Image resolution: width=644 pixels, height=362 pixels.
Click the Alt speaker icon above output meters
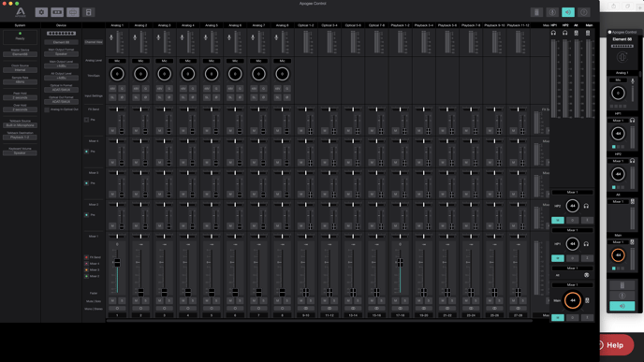577,33
